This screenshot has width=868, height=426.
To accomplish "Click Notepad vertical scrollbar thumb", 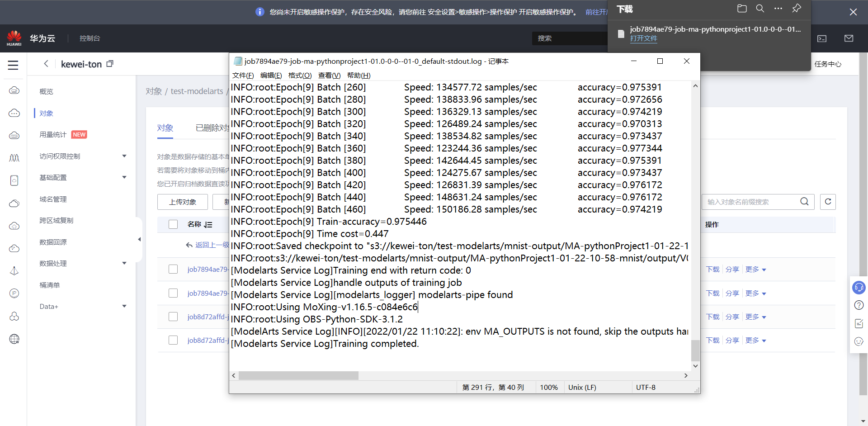I will tap(695, 350).
